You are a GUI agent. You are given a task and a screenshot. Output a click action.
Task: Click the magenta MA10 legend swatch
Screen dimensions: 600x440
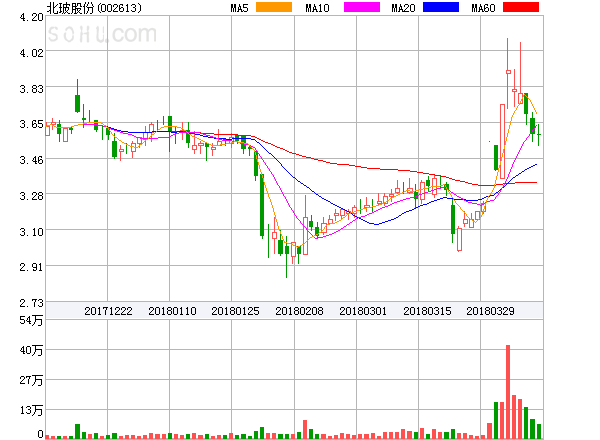[x=362, y=7]
